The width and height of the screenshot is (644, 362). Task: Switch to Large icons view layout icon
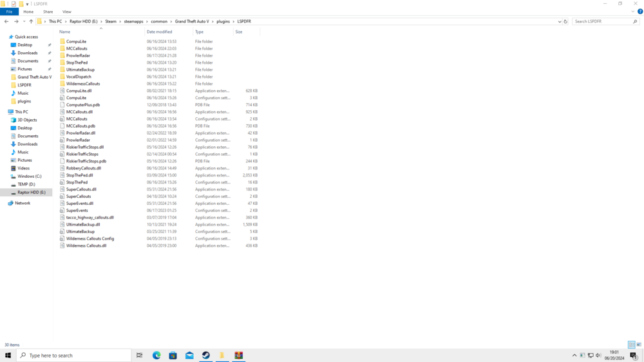639,345
